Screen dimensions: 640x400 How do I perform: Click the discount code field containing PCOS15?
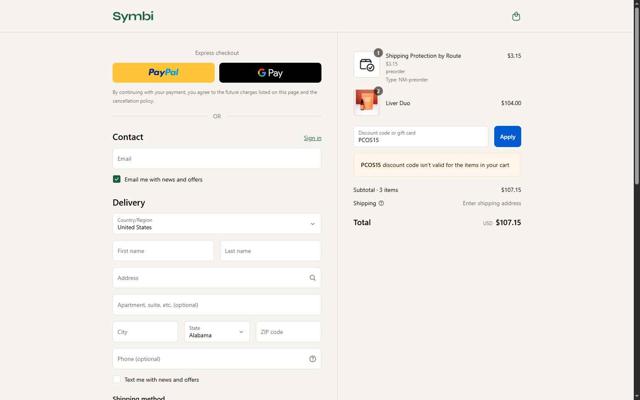(421, 136)
